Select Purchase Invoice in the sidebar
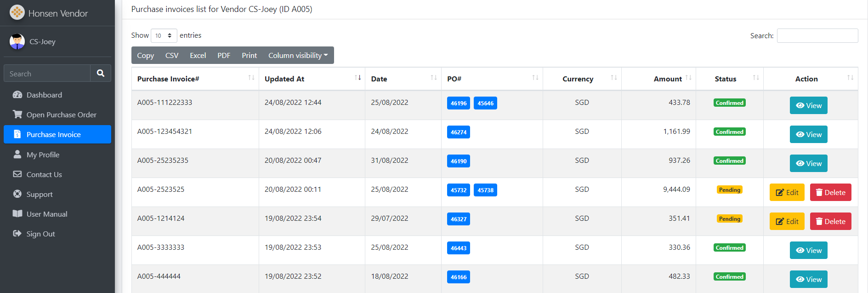 (53, 134)
